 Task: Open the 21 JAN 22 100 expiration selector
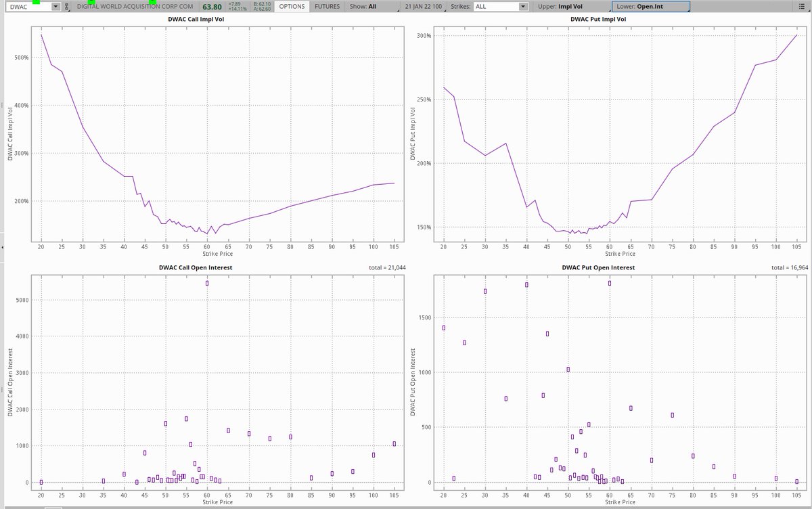(423, 6)
